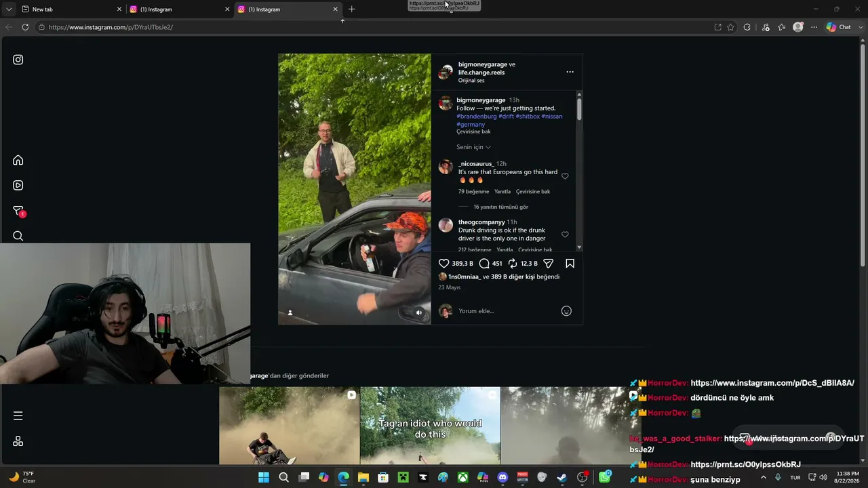Open the 'Orijinal ses' audio link

click(x=471, y=81)
